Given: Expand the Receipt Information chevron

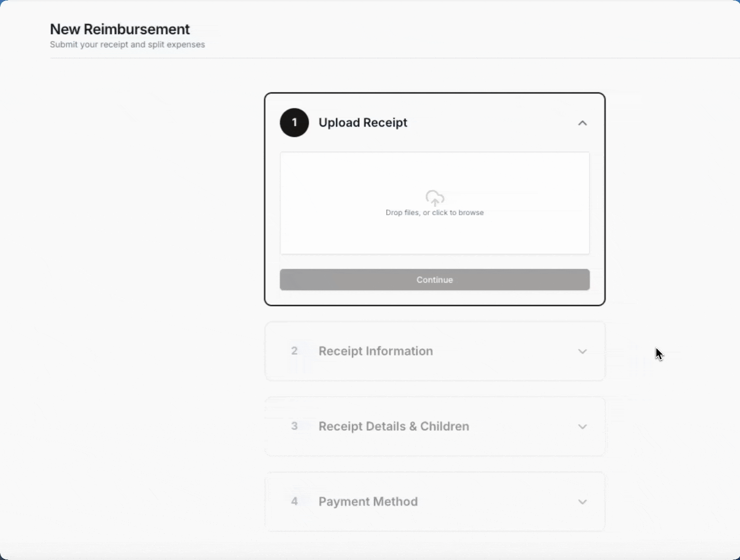Looking at the screenshot, I should pos(582,352).
